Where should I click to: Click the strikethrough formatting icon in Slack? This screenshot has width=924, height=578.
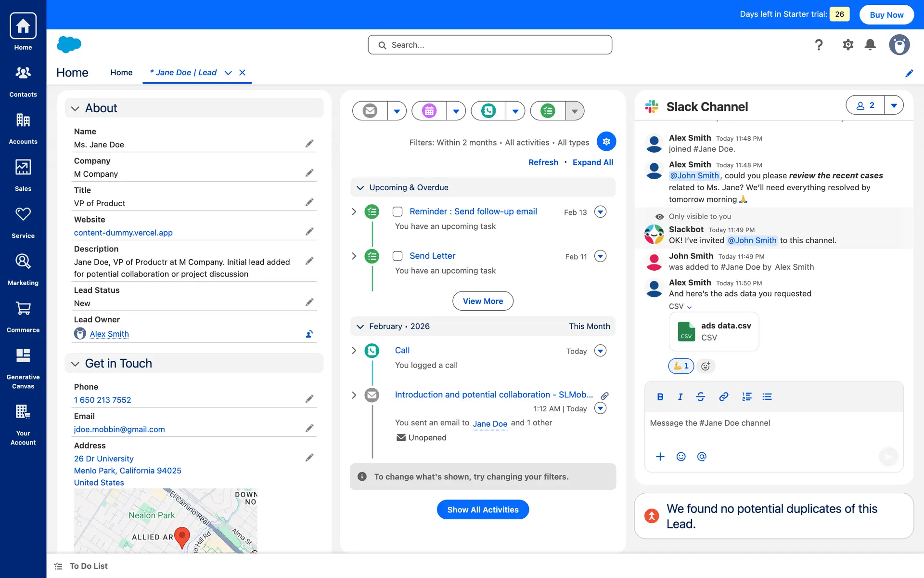point(701,396)
